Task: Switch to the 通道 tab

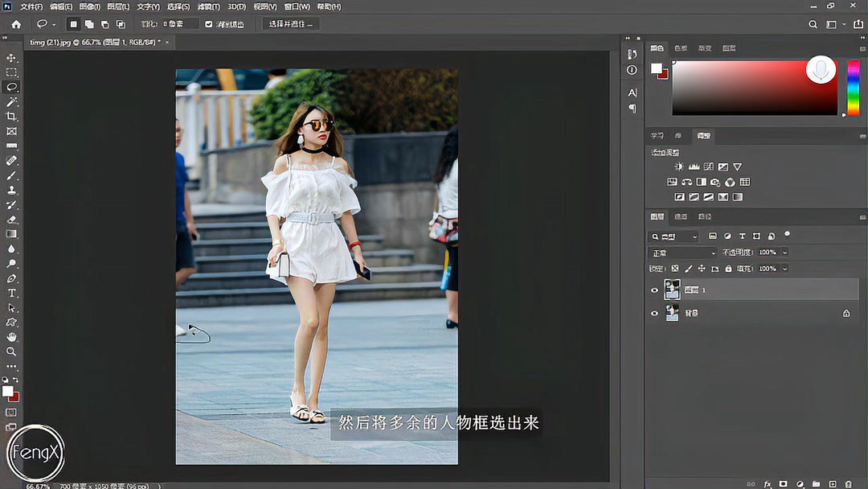Action: pos(680,217)
